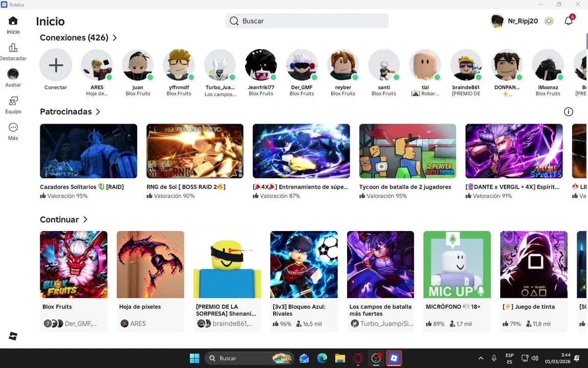
Task: Open the Entrenamiento de súper thumbnail
Action: point(301,151)
